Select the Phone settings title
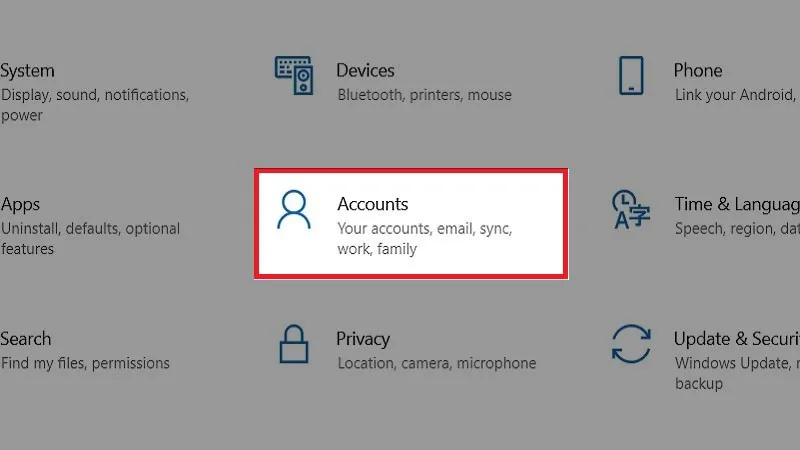The width and height of the screenshot is (800, 450). pyautogui.click(x=698, y=71)
